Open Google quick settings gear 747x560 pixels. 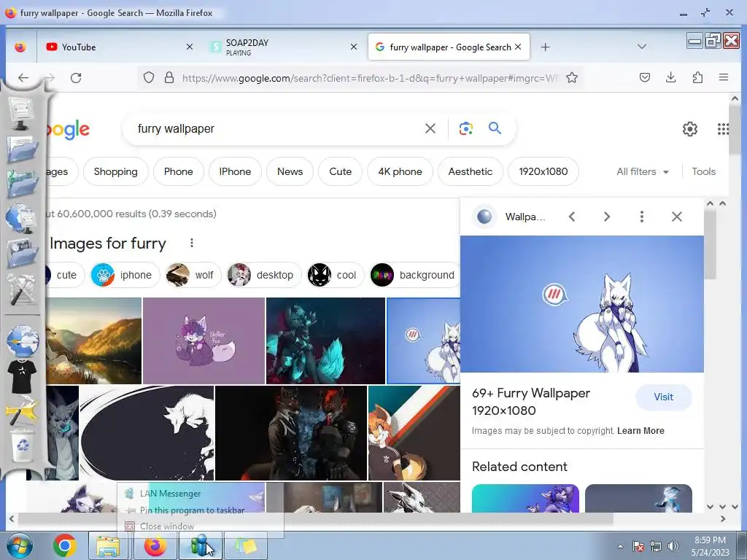click(x=690, y=129)
